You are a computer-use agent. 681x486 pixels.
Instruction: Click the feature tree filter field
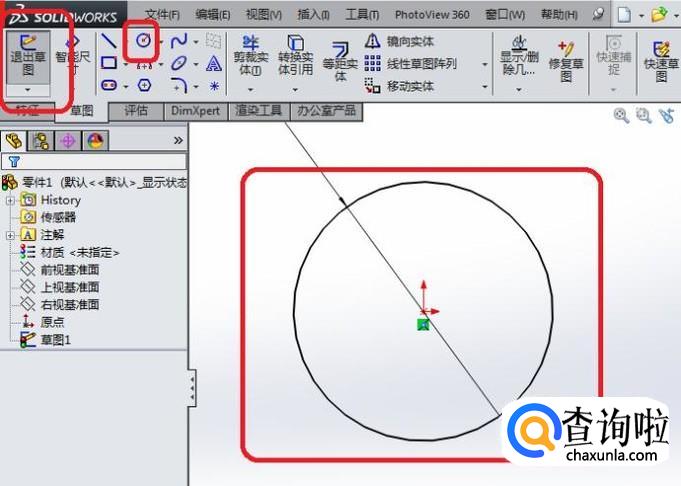(x=94, y=162)
